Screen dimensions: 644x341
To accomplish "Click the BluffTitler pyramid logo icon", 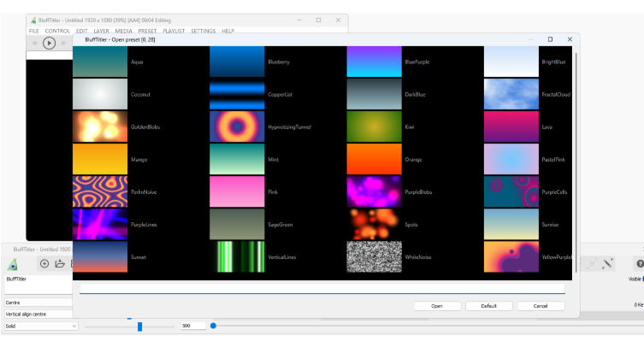I will point(13,264).
